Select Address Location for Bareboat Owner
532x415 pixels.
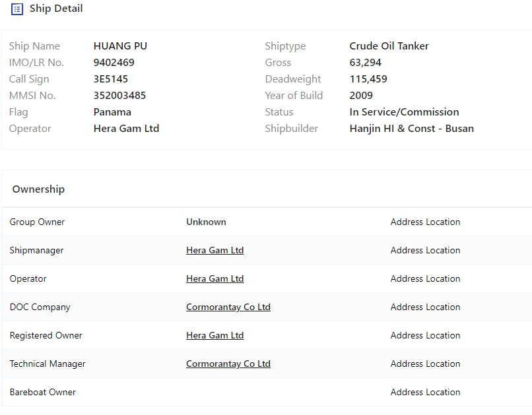[425, 393]
